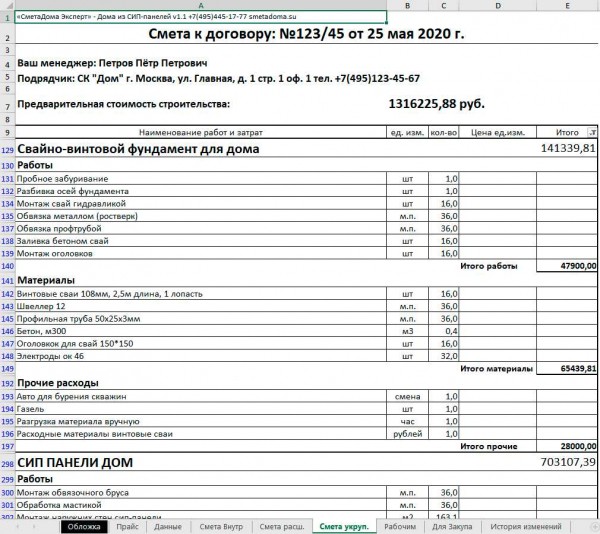Click the Итого работы label
Image resolution: width=600 pixels, height=534 pixels.
[x=489, y=266]
